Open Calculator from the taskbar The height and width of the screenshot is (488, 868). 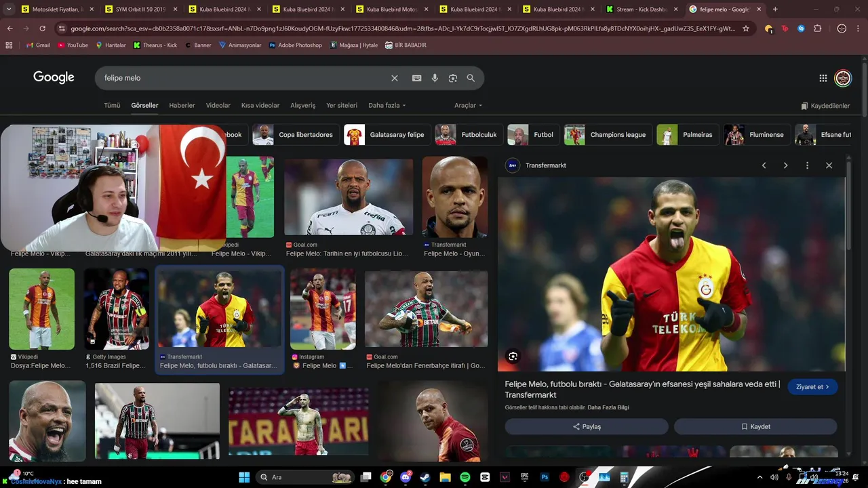point(624,477)
